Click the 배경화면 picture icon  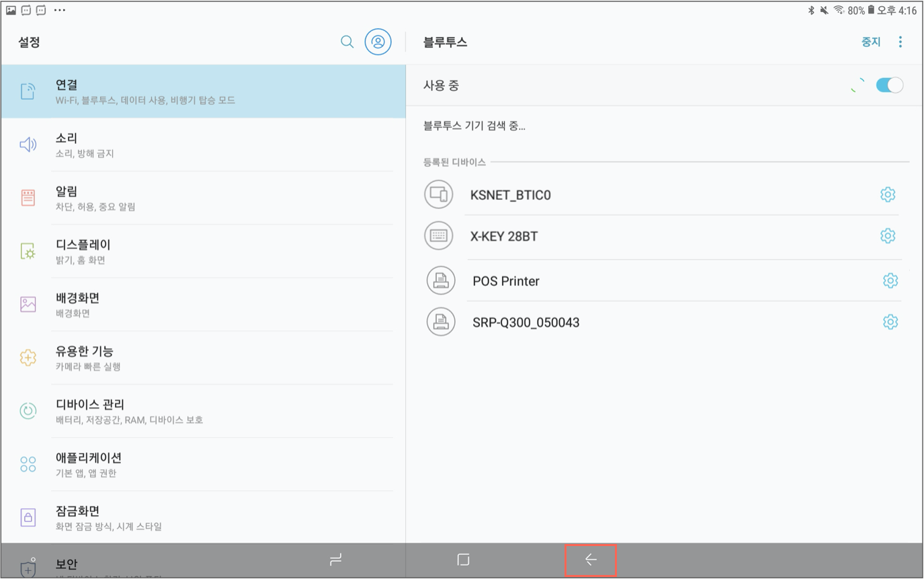coord(28,304)
